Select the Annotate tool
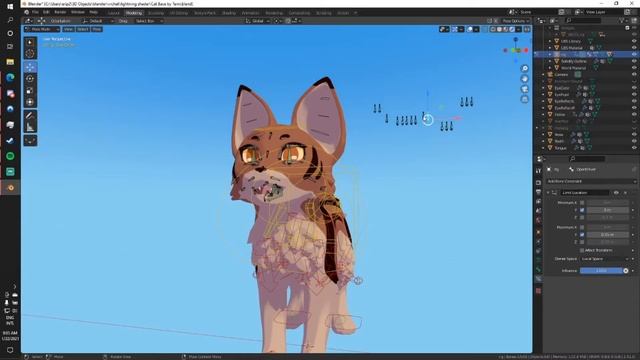 30,116
